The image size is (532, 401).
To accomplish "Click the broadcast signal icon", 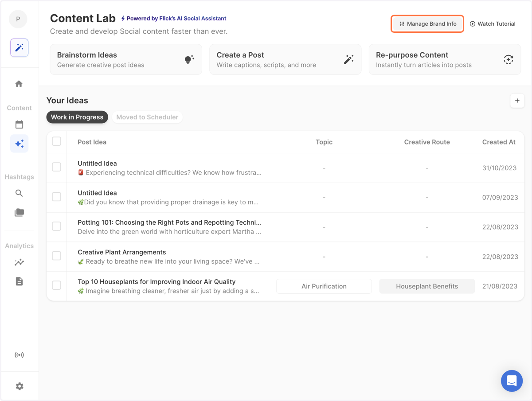I will click(x=19, y=355).
